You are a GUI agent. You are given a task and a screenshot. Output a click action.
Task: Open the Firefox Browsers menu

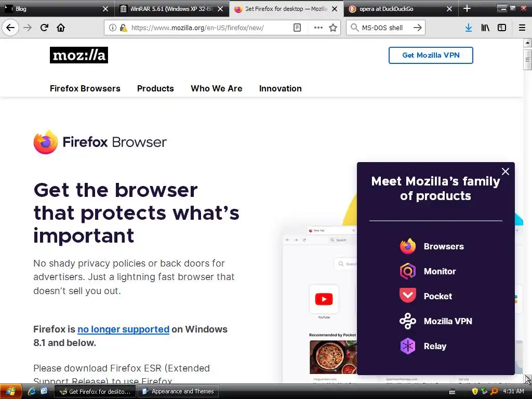(x=85, y=88)
